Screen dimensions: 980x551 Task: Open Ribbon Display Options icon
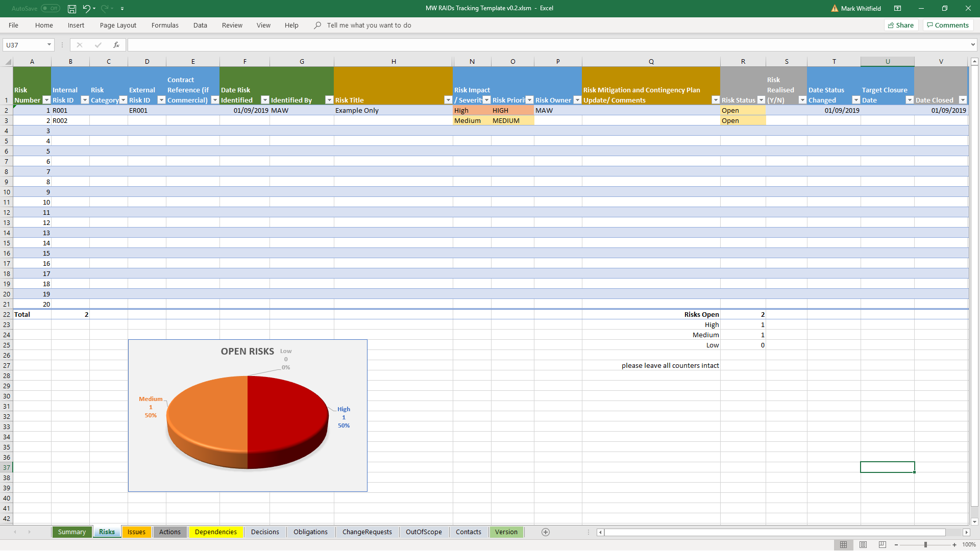pos(897,9)
